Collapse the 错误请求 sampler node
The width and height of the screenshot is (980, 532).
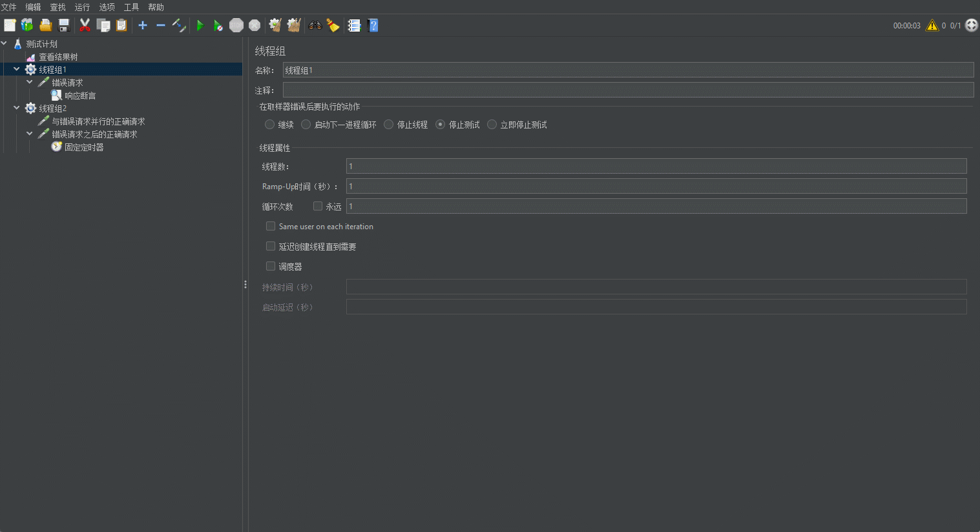pyautogui.click(x=30, y=82)
